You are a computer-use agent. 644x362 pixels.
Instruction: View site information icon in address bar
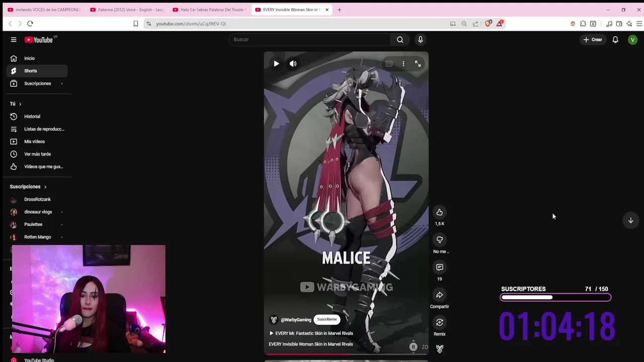point(148,24)
